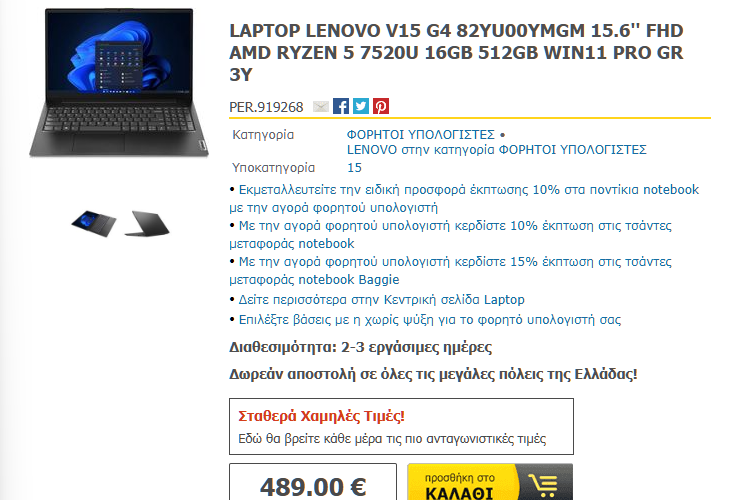Open ΦΟΡΗΤΟΙ ΥΠΟΛΟΓΙΣΤΕΣ category link
This screenshot has height=500, width=750.
(420, 134)
